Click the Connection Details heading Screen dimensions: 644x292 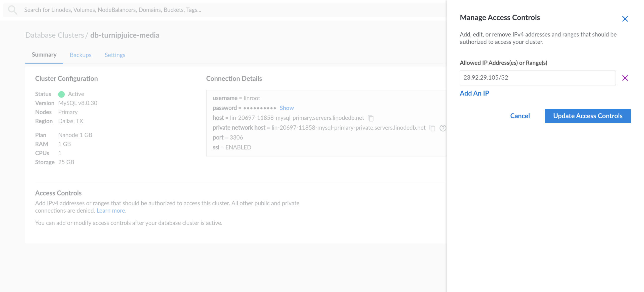click(234, 79)
